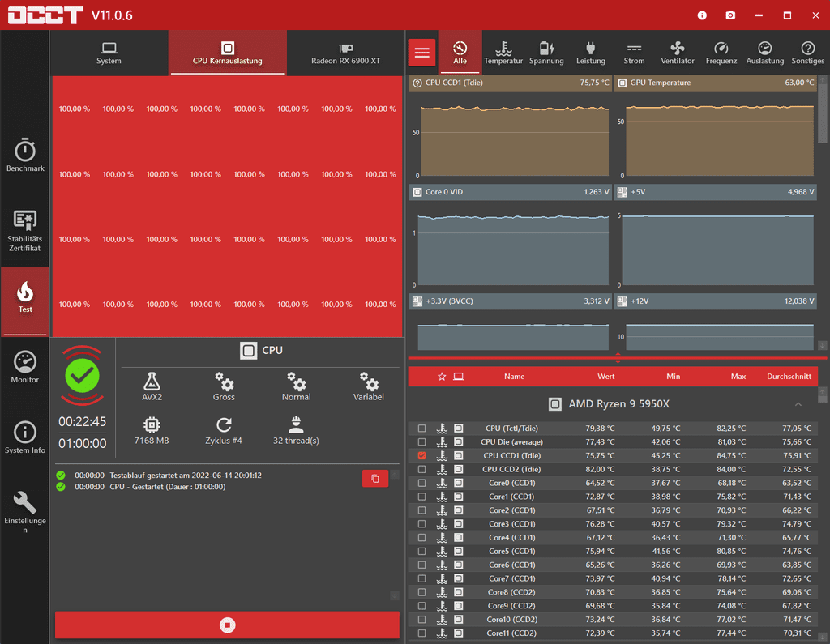Select the Gross data set option

[224, 386]
